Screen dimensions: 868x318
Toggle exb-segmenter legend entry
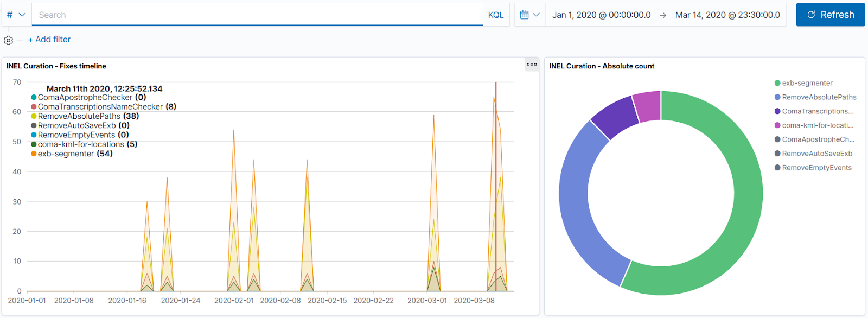pyautogui.click(x=803, y=83)
